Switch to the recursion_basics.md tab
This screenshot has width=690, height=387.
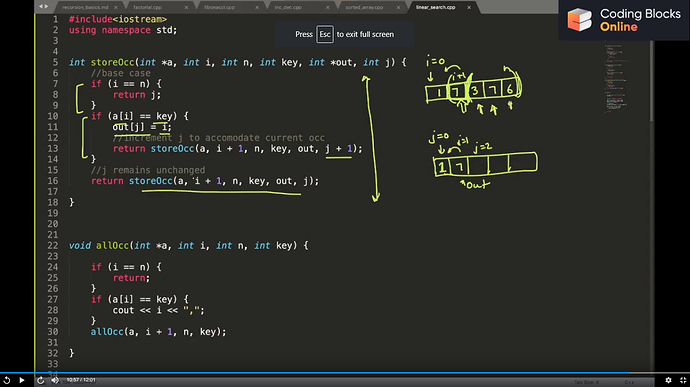point(85,7)
